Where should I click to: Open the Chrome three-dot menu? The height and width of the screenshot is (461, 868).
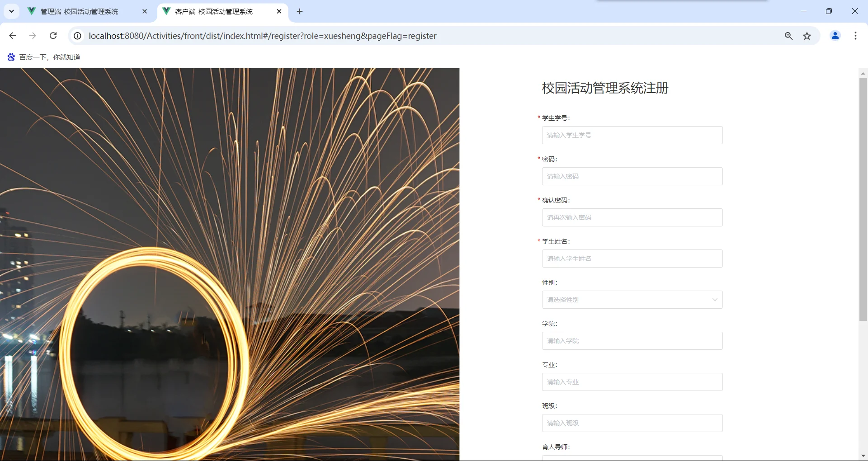[x=855, y=36]
